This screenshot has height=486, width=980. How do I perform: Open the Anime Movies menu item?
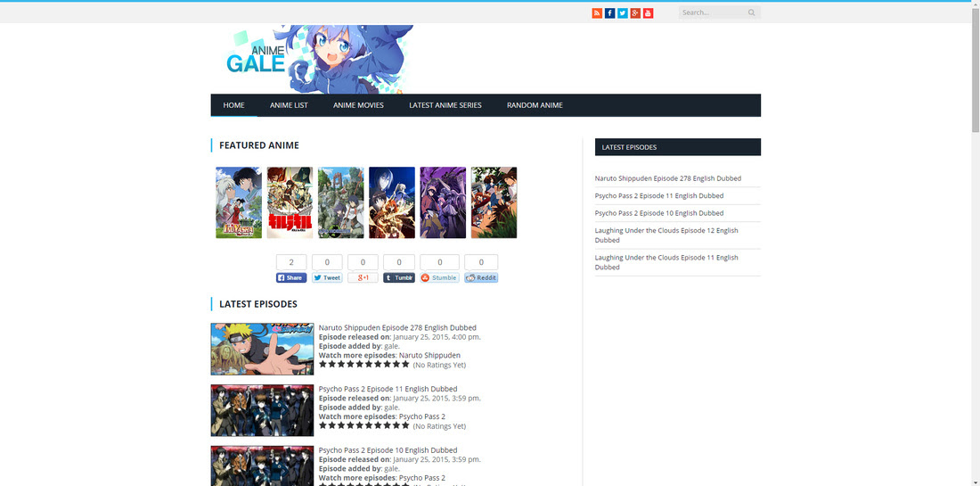(x=358, y=105)
